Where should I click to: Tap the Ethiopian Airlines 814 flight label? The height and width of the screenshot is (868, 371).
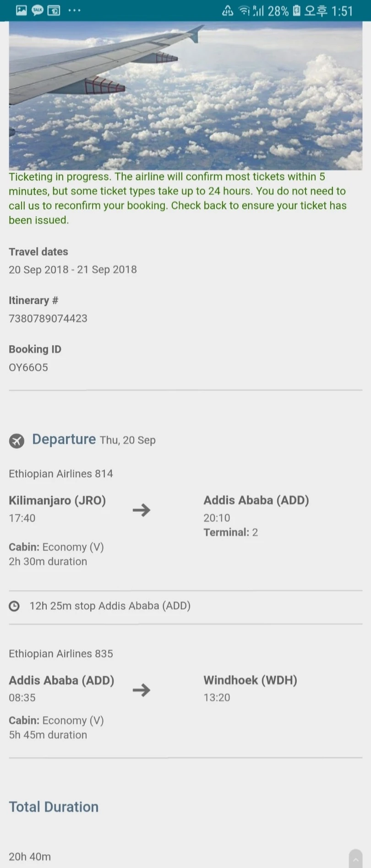click(x=61, y=474)
